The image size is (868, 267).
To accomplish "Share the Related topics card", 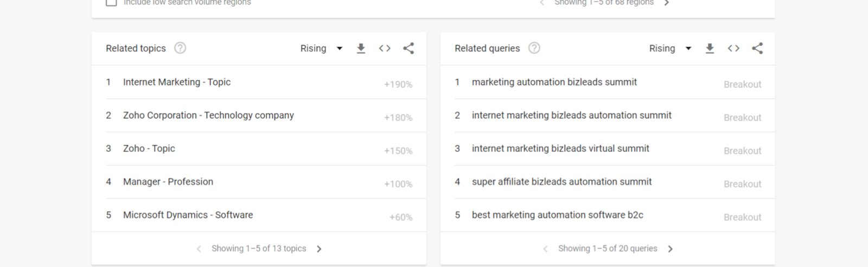I will [x=409, y=48].
